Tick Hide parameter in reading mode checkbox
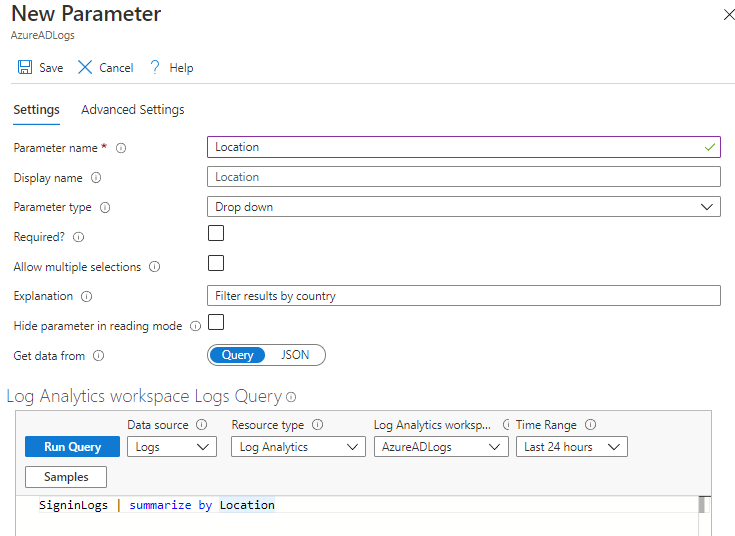 216,322
